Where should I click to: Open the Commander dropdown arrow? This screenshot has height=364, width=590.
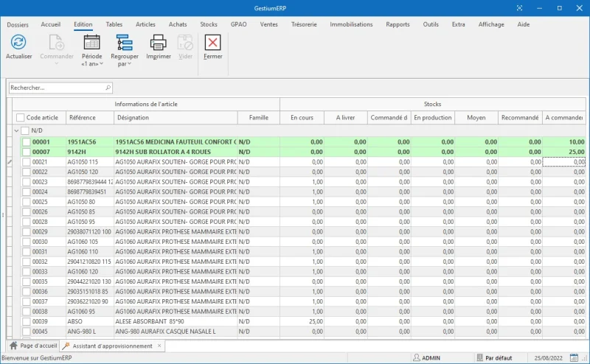pos(57,63)
